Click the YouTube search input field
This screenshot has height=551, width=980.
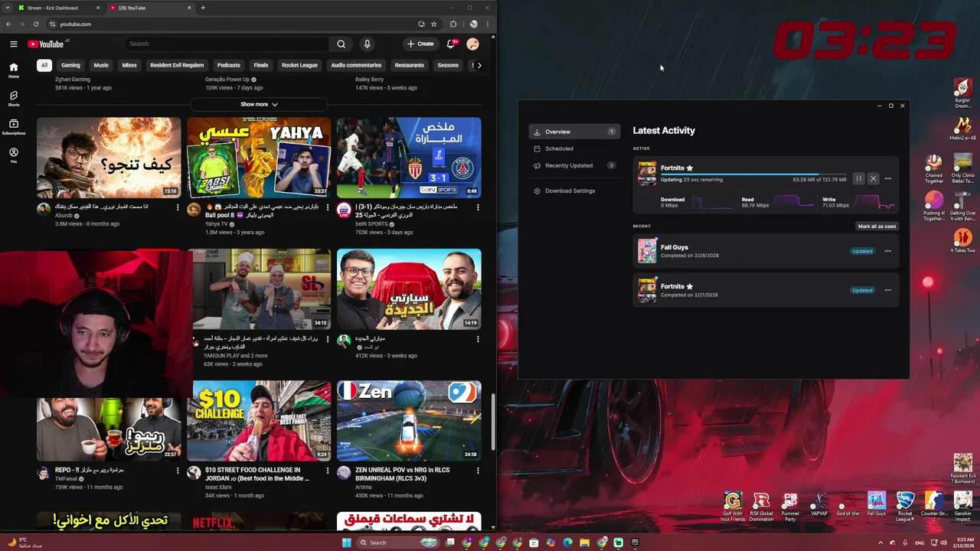(226, 44)
